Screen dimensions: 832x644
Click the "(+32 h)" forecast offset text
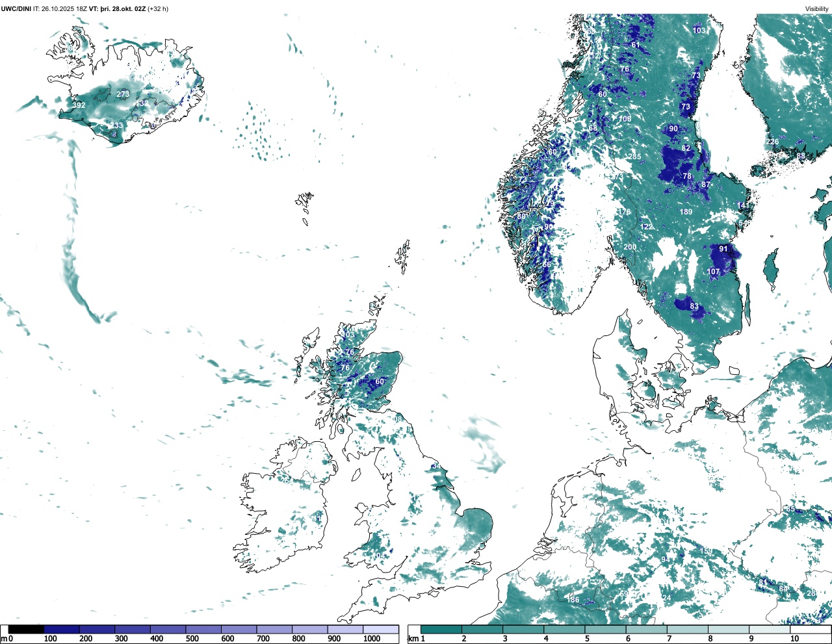158,9
